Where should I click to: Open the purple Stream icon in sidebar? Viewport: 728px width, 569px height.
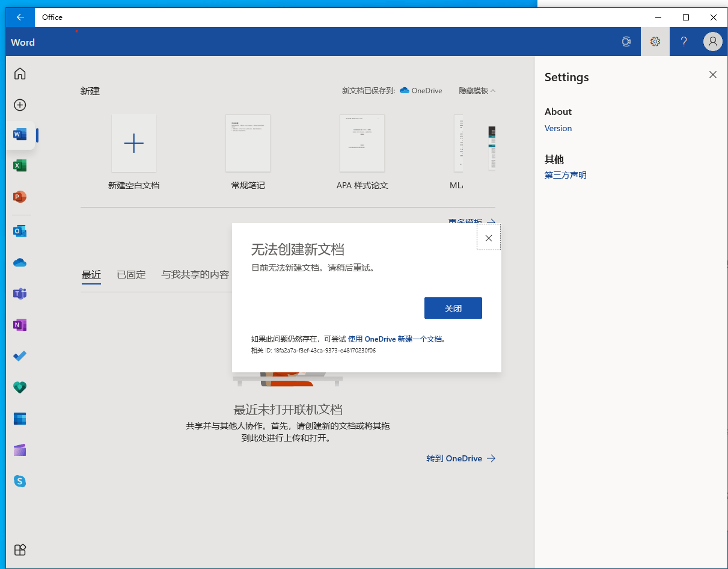pyautogui.click(x=20, y=451)
